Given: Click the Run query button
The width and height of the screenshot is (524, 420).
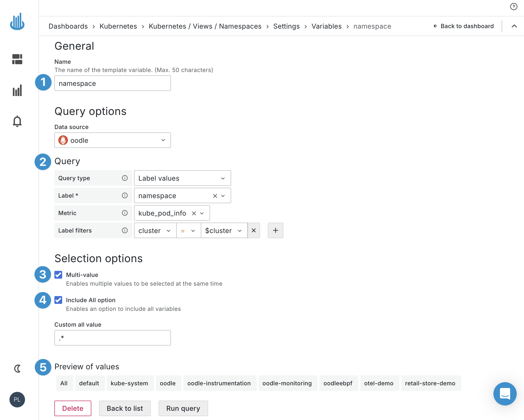Looking at the screenshot, I should 182,408.
